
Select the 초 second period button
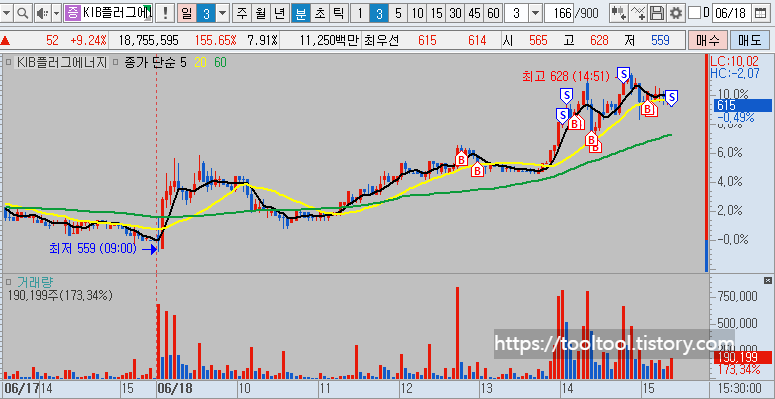[x=319, y=13]
